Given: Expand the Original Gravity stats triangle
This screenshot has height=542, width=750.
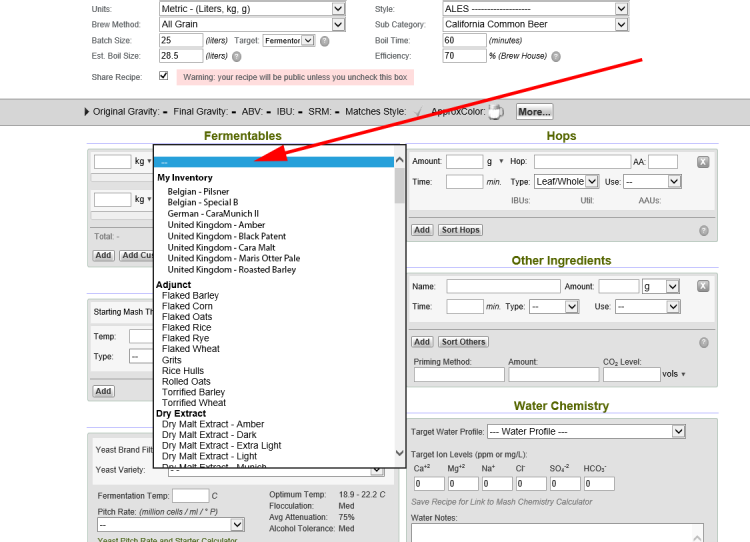Looking at the screenshot, I should pyautogui.click(x=87, y=112).
